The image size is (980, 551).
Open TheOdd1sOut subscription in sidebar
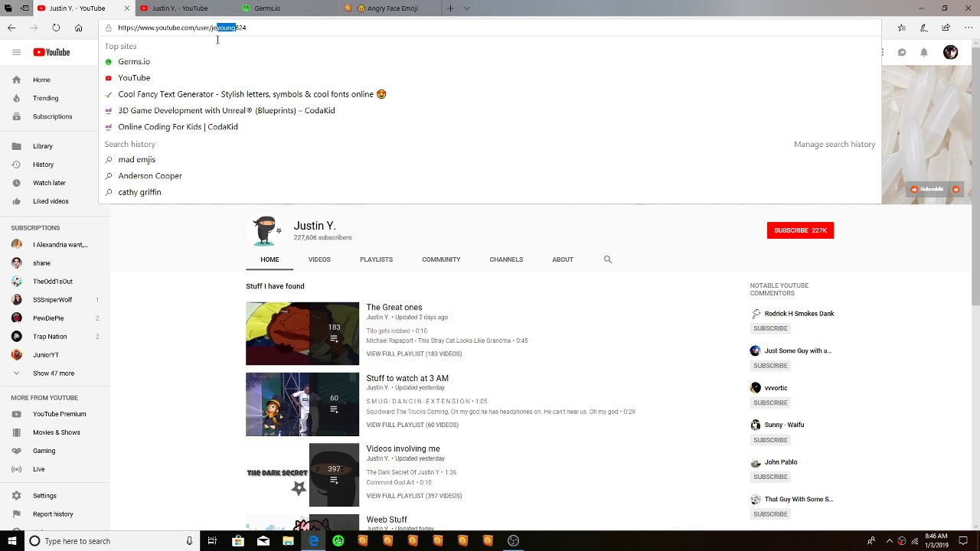click(x=53, y=282)
